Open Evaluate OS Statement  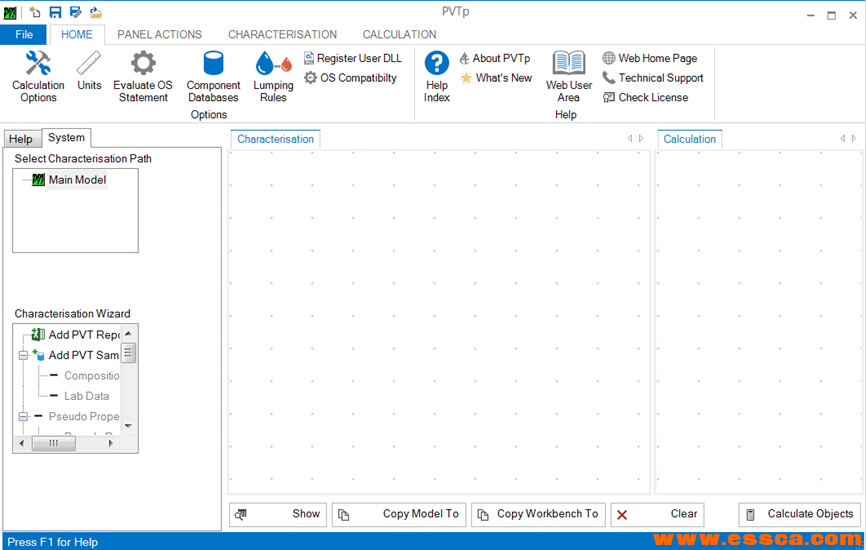(143, 76)
